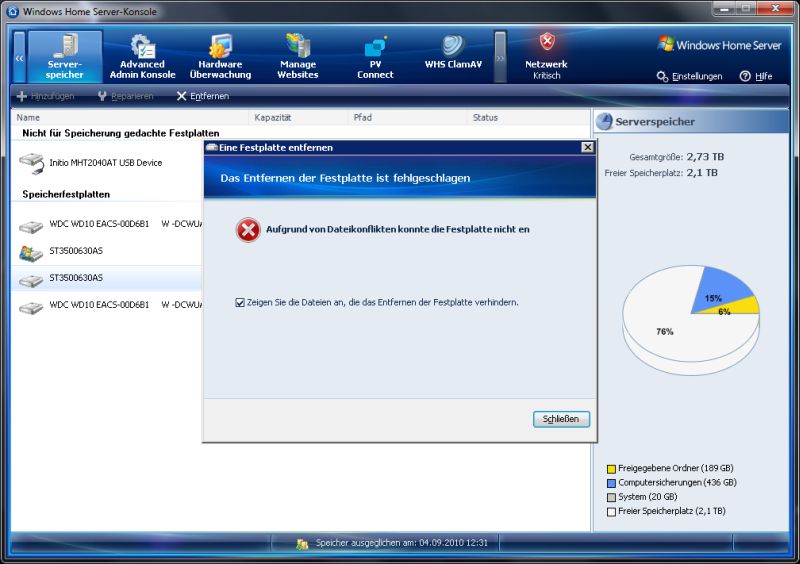Switch to Hardware Überwachung tab
Screen dimensions: 800x564
pos(220,56)
